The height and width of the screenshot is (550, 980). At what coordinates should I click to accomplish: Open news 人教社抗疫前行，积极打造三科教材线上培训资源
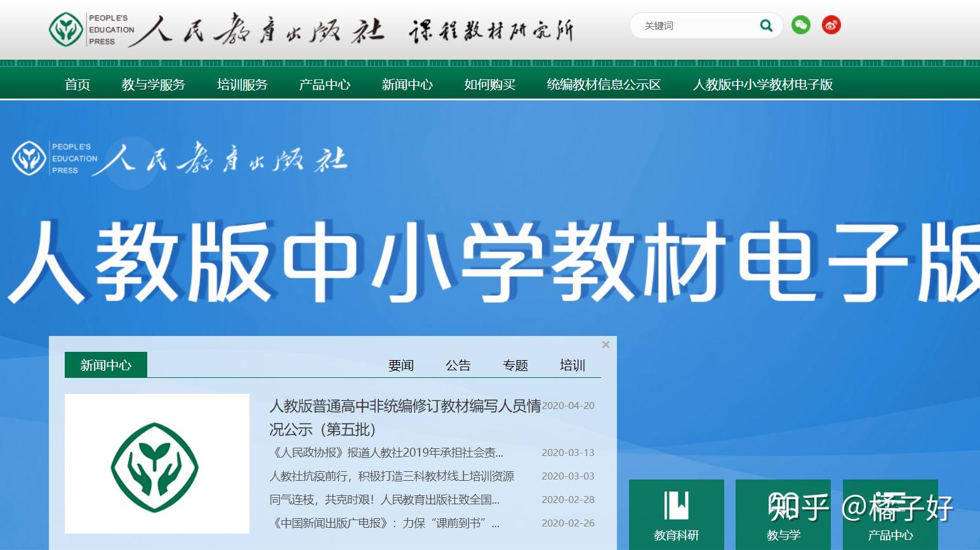coord(392,476)
